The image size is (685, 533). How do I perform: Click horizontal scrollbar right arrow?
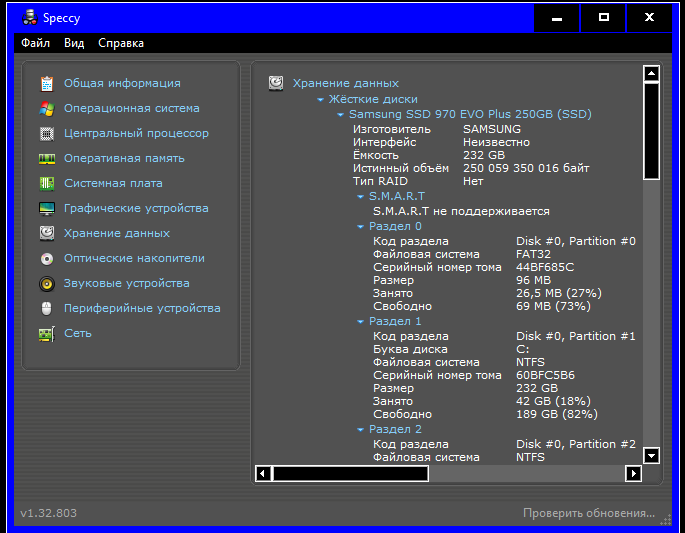pyautogui.click(x=633, y=473)
